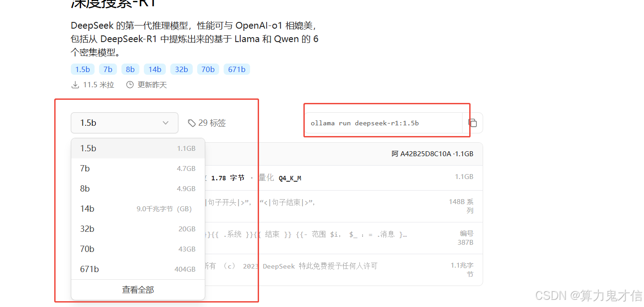Open the template row sized 387B
The image size is (644, 307).
click(x=344, y=238)
